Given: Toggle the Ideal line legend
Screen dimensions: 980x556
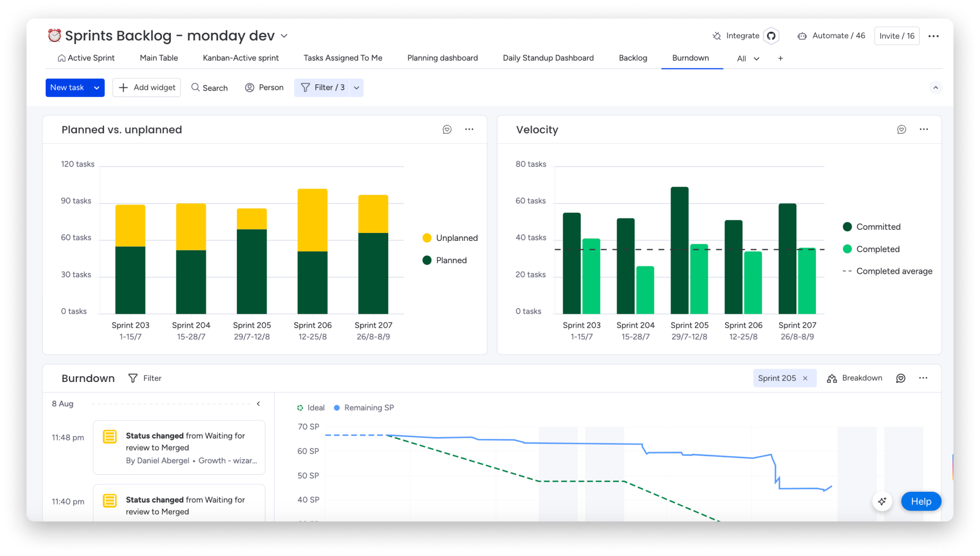Looking at the screenshot, I should (311, 407).
